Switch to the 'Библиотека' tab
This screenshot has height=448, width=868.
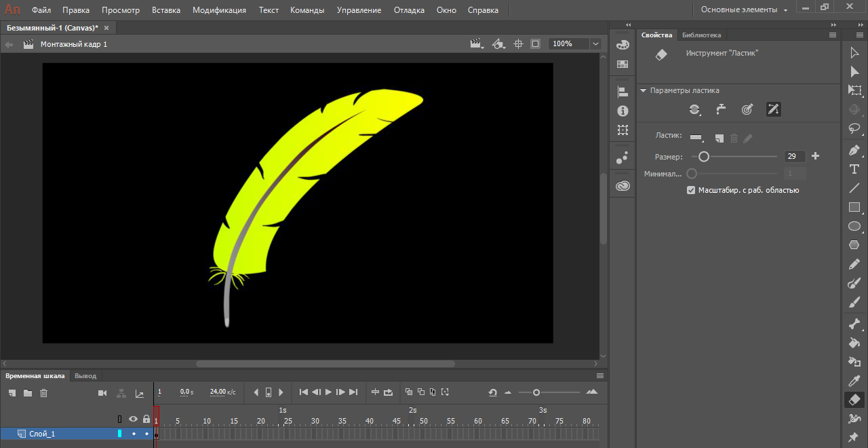click(701, 35)
